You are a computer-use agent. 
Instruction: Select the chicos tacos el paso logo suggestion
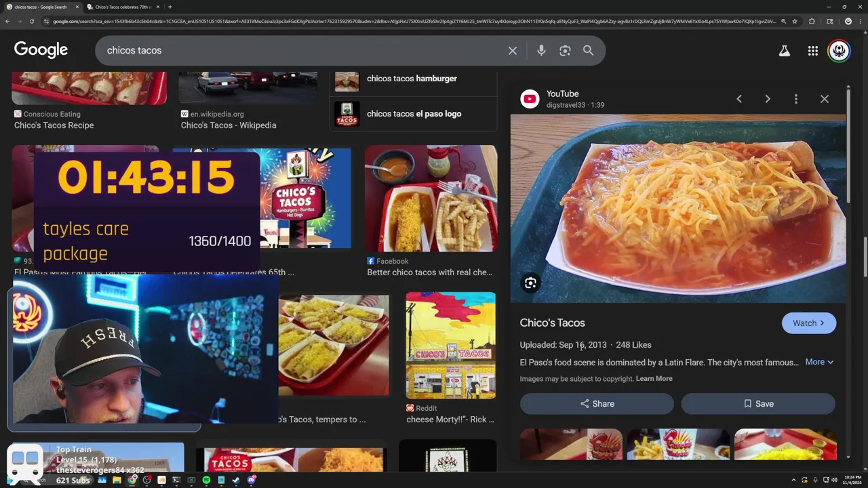(413, 114)
